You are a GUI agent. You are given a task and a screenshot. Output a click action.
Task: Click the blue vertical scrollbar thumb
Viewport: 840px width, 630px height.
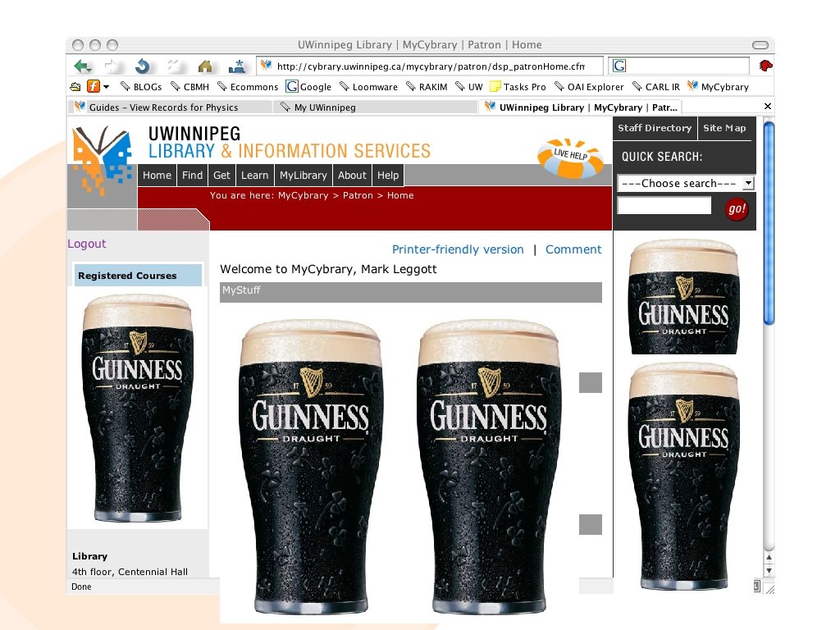(769, 223)
